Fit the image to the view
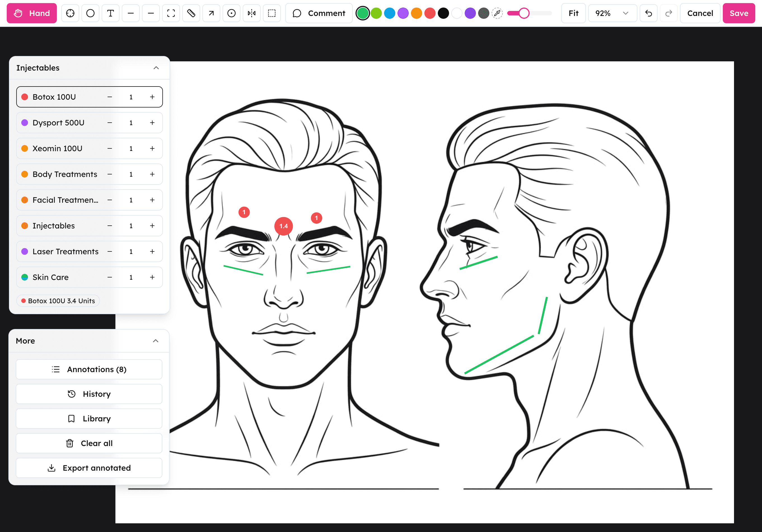 pos(574,13)
